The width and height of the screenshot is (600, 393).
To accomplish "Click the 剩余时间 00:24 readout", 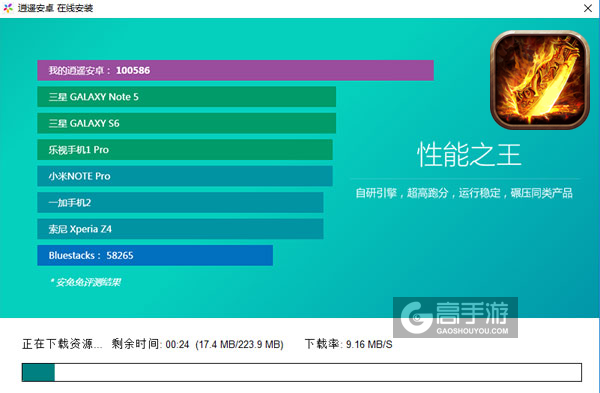I will [150, 344].
